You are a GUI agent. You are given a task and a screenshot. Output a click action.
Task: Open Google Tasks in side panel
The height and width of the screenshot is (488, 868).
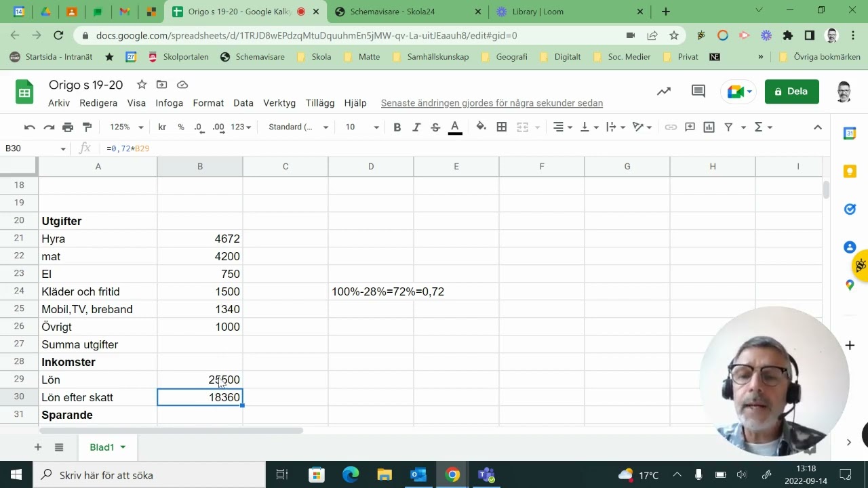click(x=850, y=209)
